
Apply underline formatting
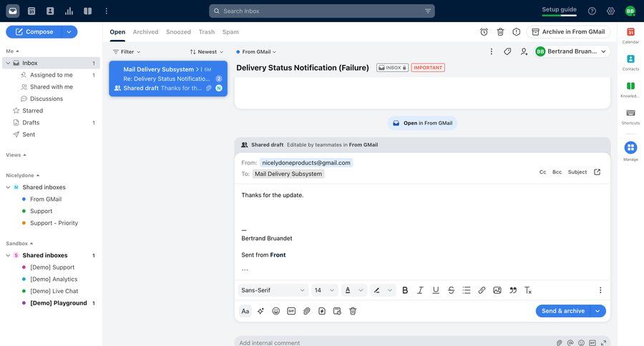coord(436,290)
